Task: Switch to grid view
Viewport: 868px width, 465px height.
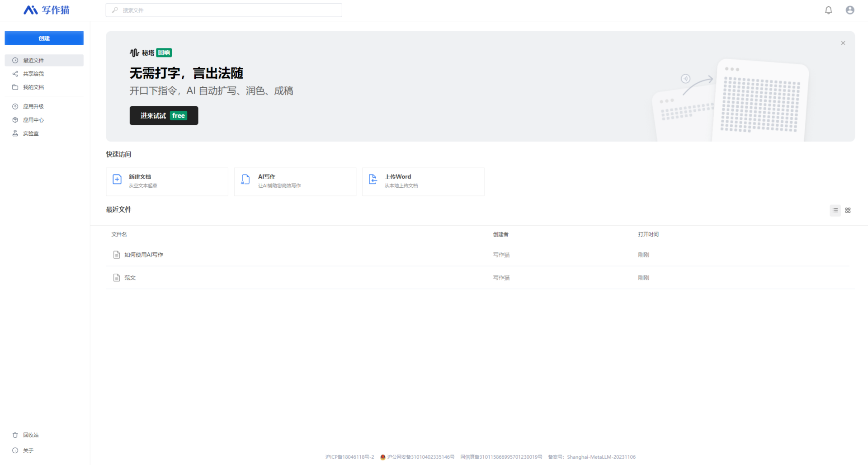Action: point(848,210)
